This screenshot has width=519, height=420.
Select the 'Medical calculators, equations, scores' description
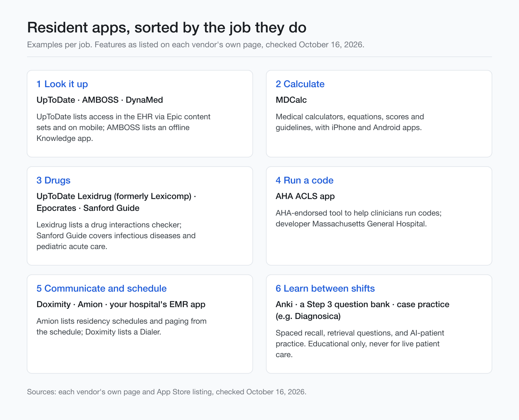tap(350, 122)
